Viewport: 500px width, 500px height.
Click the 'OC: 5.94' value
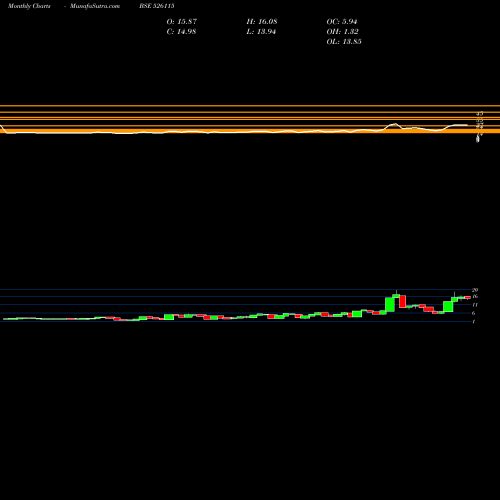[x=342, y=22]
